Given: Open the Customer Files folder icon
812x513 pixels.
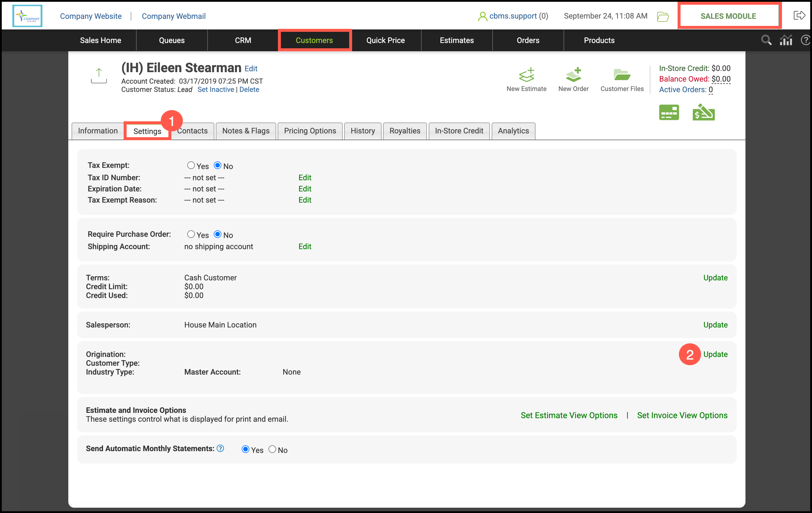Looking at the screenshot, I should pos(622,75).
